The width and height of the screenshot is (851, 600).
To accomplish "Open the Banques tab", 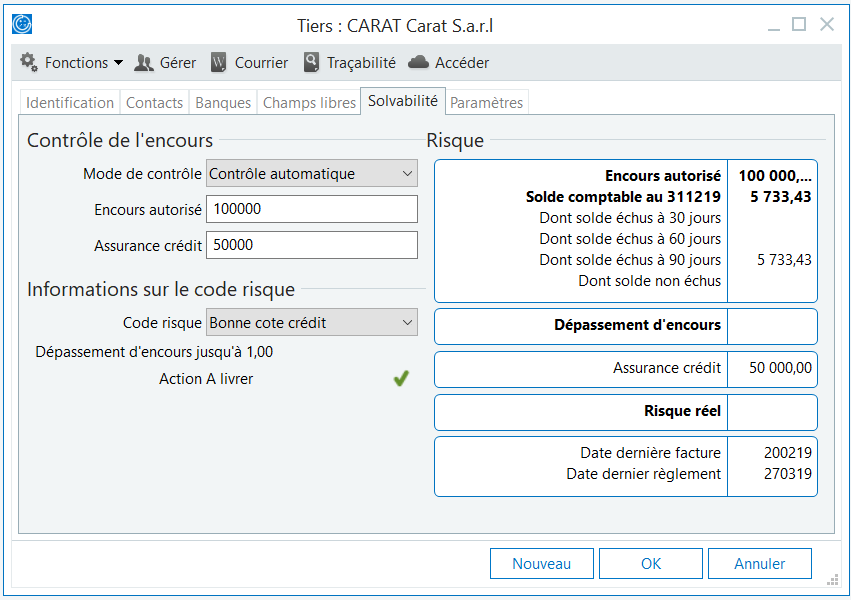I will [x=223, y=103].
